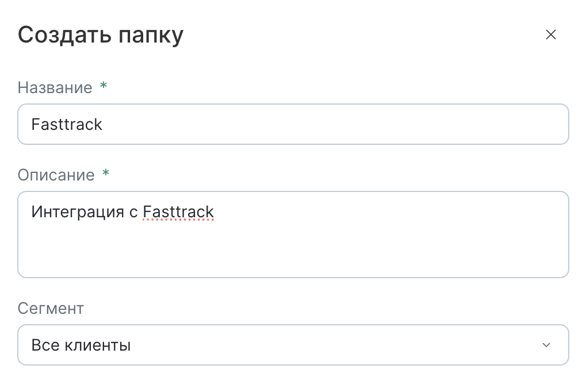Click the asterisk next to Название
The height and width of the screenshot is (392, 582).
click(x=103, y=87)
